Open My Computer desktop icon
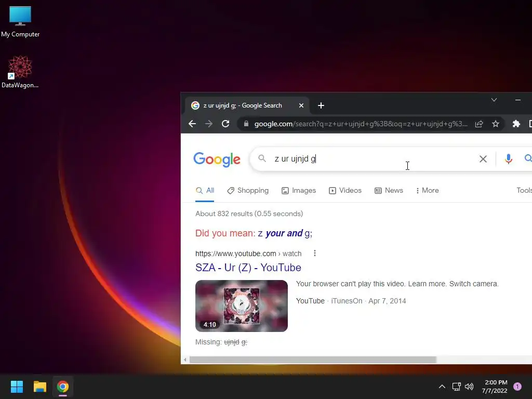Screen dimensions: 532x399 (x=20, y=21)
